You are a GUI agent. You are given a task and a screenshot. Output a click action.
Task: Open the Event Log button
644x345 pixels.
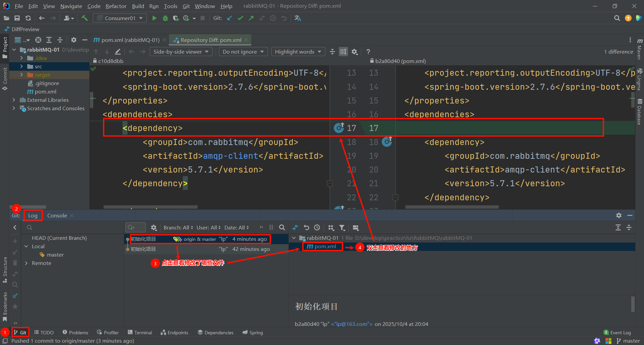(618, 332)
